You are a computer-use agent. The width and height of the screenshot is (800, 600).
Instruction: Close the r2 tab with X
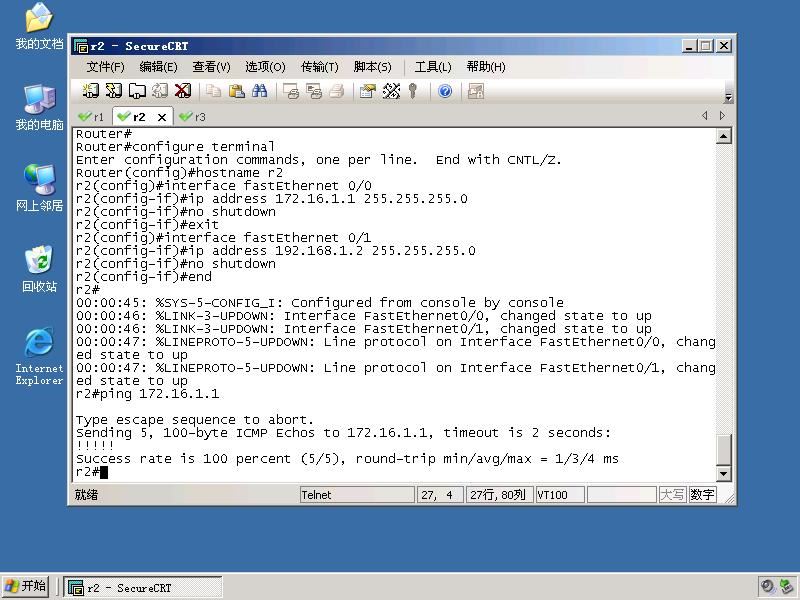[162, 117]
